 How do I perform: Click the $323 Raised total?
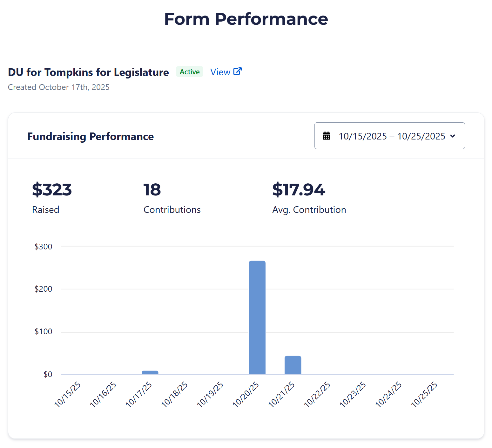[52, 190]
